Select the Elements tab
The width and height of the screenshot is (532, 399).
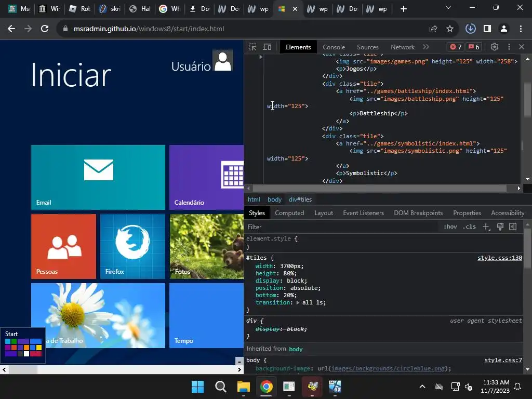click(x=298, y=47)
